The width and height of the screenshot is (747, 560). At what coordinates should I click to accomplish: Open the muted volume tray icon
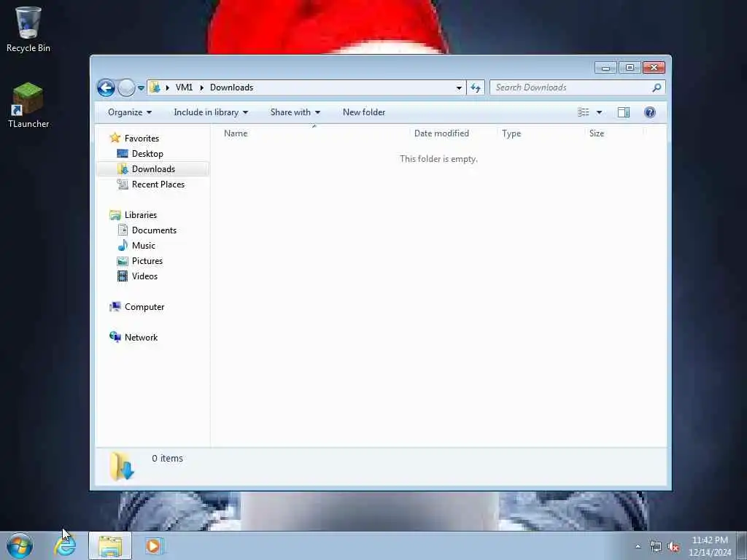click(x=673, y=547)
